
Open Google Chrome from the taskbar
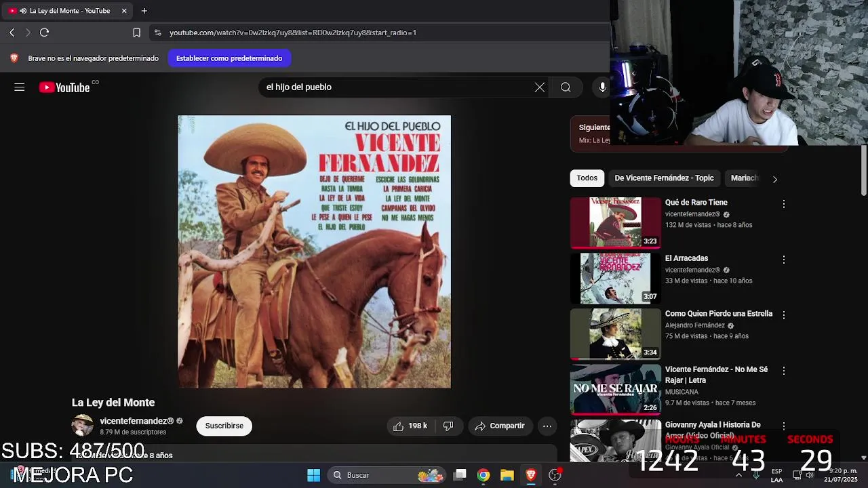coord(483,475)
